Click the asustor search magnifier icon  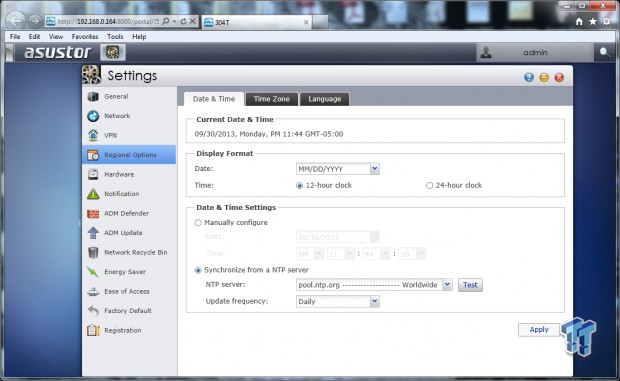coord(605,52)
